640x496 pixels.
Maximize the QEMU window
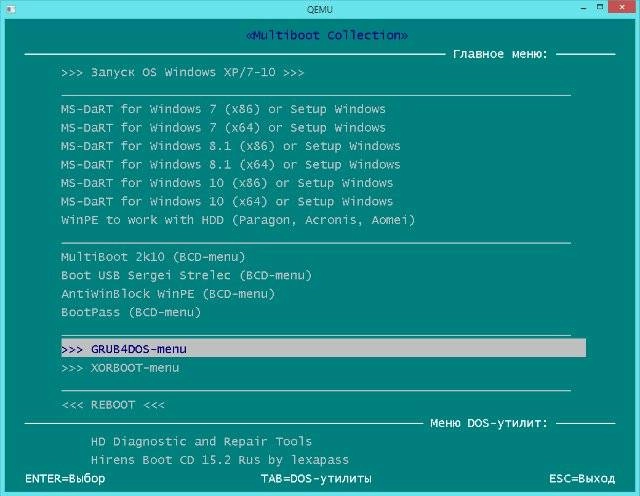click(600, 7)
